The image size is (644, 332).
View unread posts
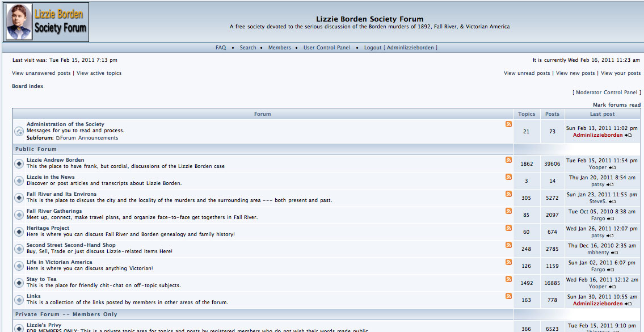pos(527,73)
